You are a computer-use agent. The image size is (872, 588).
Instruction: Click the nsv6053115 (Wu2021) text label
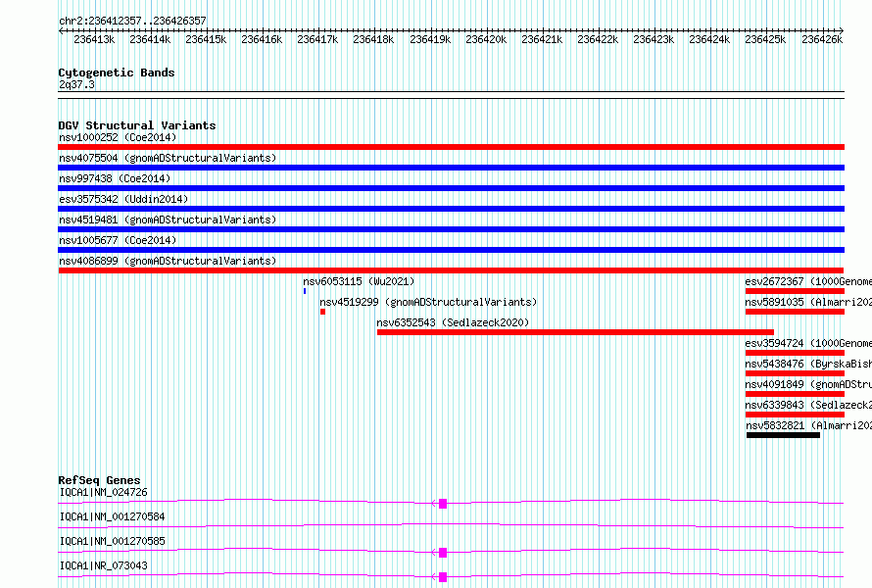[359, 281]
